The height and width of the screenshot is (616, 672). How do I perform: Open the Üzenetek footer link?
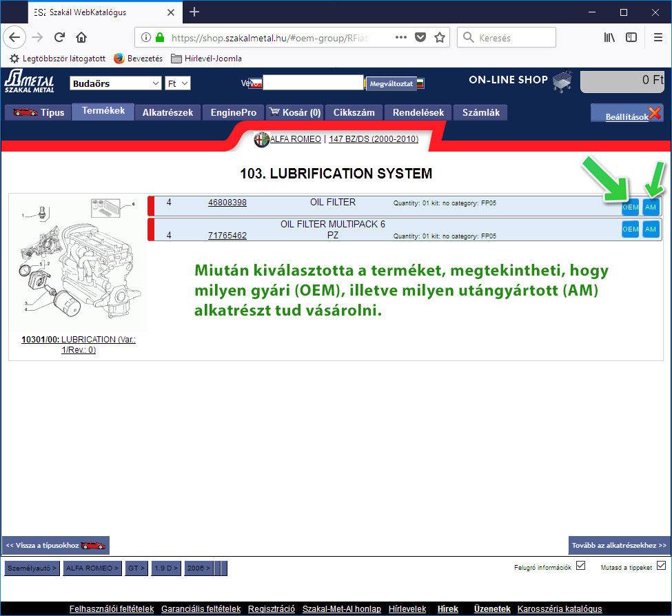tap(492, 608)
